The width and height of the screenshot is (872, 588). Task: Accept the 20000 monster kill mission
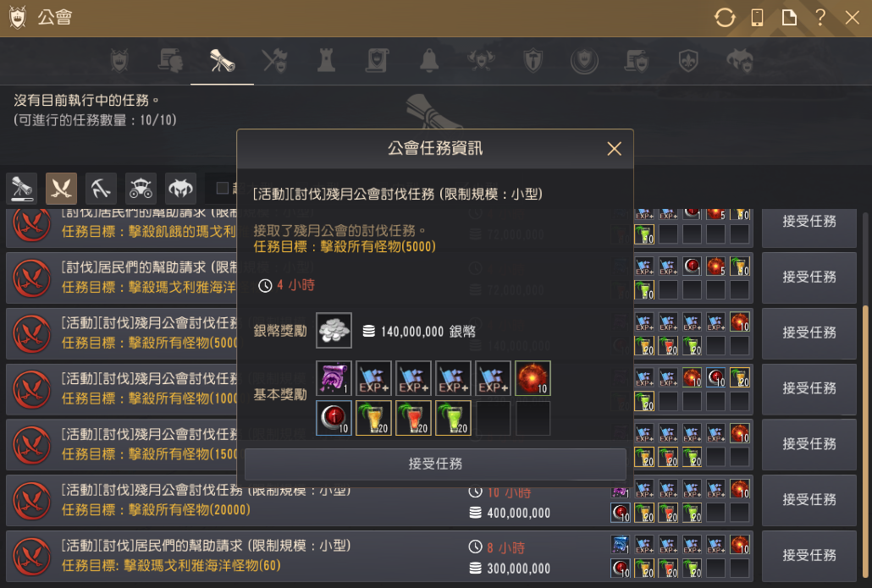click(809, 500)
